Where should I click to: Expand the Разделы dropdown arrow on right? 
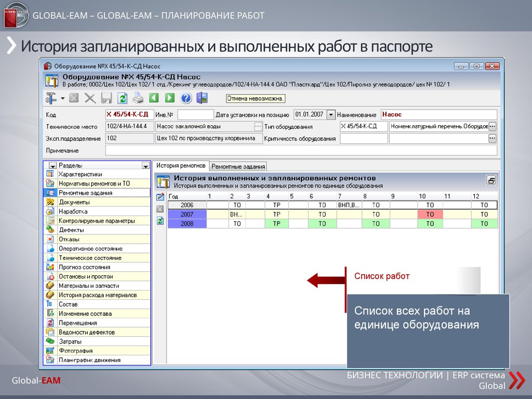pos(145,166)
